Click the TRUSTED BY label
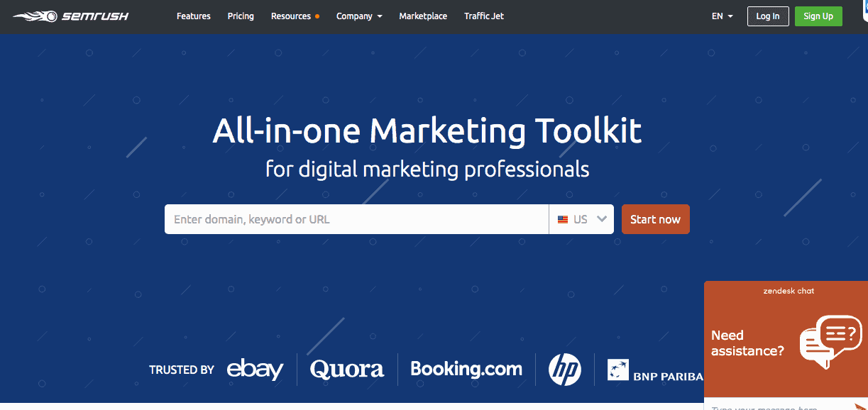The image size is (868, 410). tap(182, 370)
